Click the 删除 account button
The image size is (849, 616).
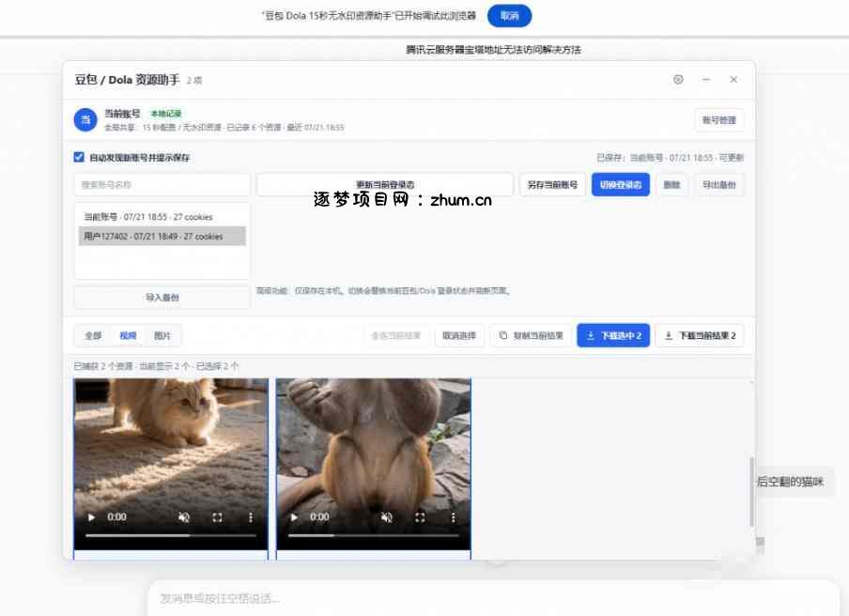click(671, 185)
